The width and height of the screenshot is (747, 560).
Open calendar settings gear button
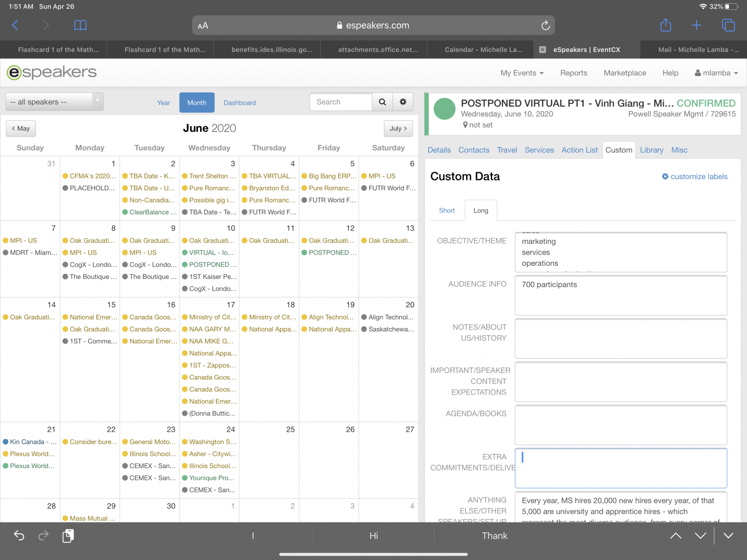click(x=403, y=102)
